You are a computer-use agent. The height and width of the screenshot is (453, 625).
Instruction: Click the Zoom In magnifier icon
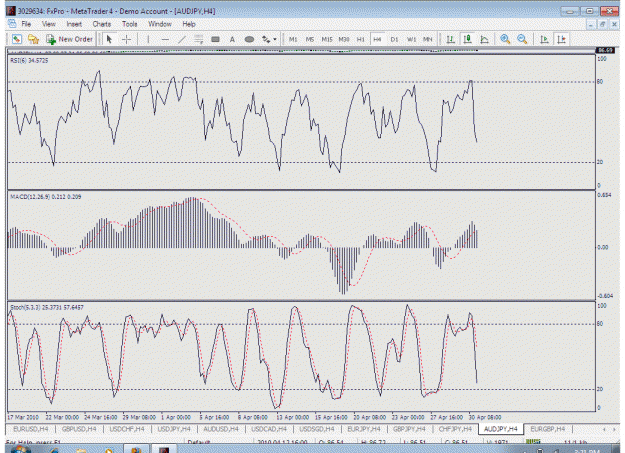[505, 39]
